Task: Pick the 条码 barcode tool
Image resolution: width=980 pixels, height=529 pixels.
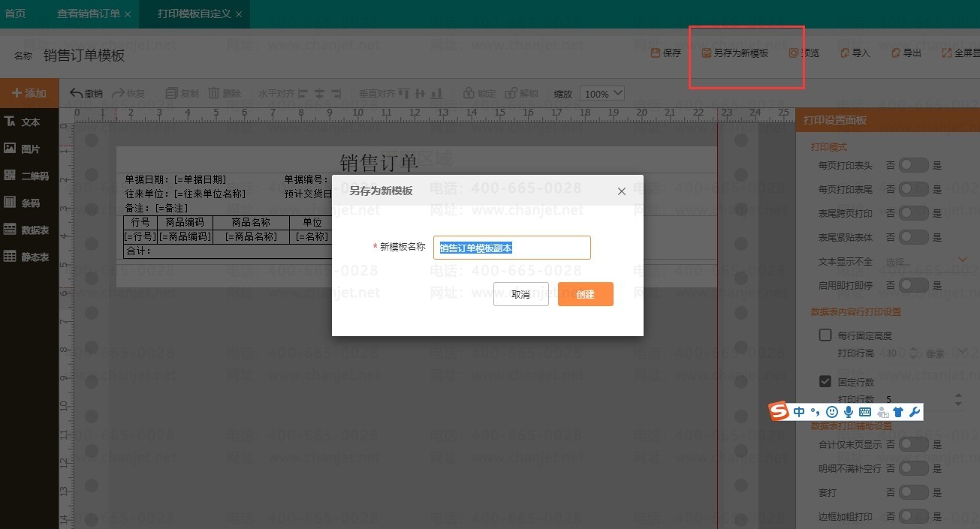Action: click(x=23, y=203)
